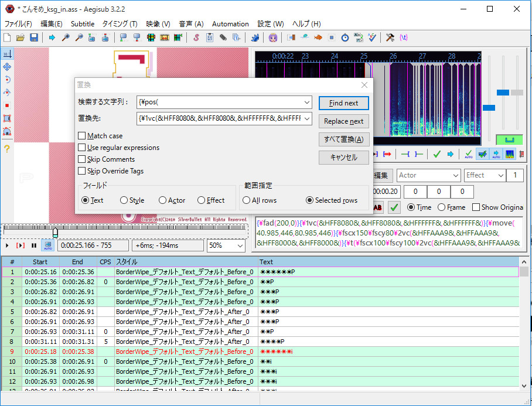Click the video seek bar handle
The image size is (532, 406).
tap(55, 233)
